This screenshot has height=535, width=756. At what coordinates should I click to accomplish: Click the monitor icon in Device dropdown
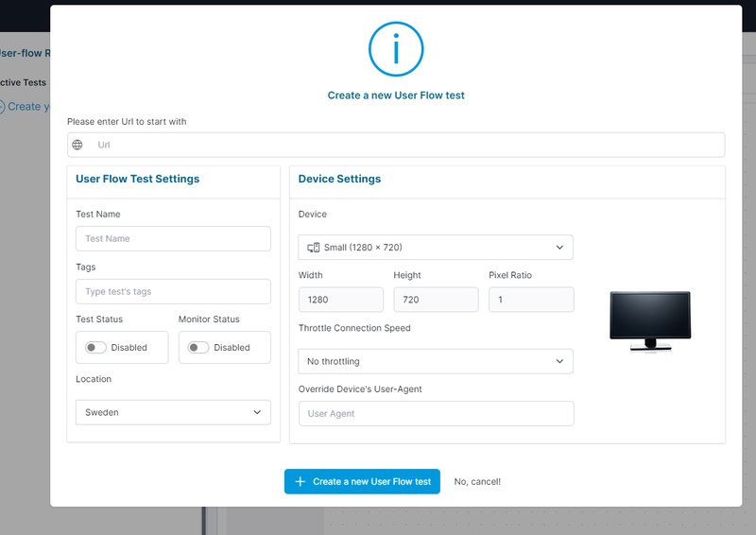[313, 248]
